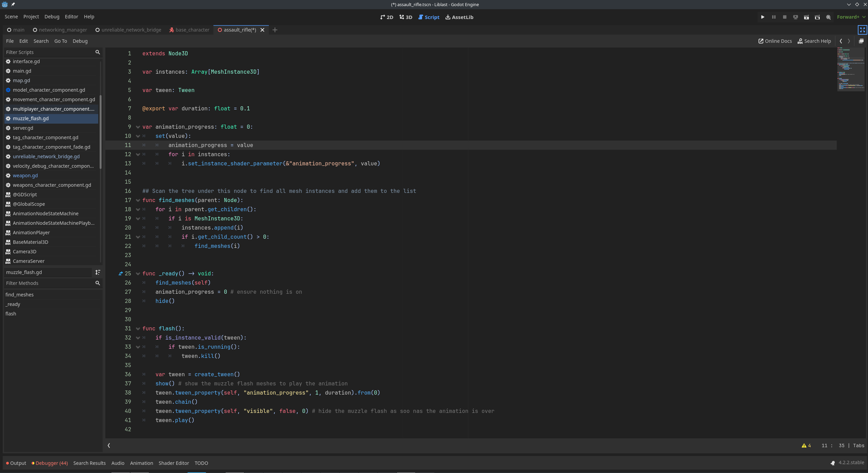Go to previous edited document arrow
This screenshot has height=473, width=868.
click(x=841, y=41)
